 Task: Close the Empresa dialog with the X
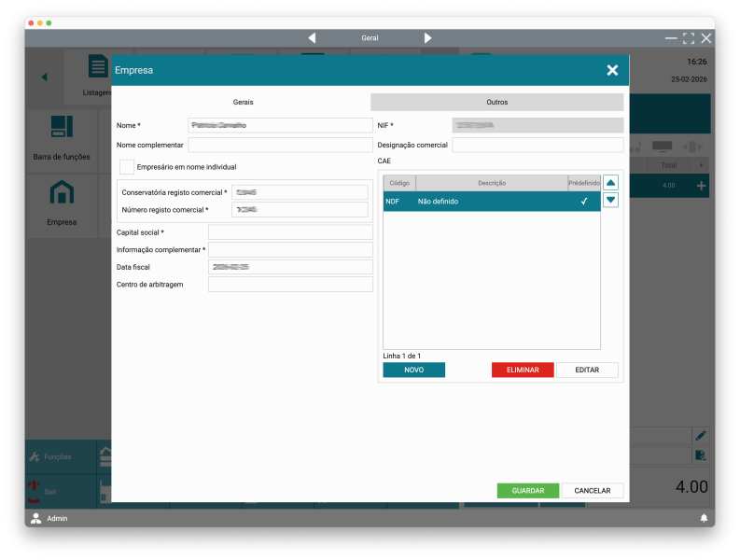[612, 70]
